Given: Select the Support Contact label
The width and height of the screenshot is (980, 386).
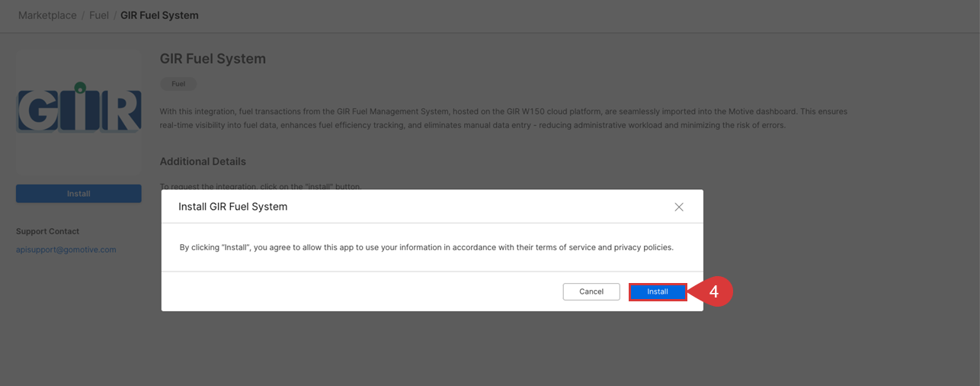Looking at the screenshot, I should point(47,231).
